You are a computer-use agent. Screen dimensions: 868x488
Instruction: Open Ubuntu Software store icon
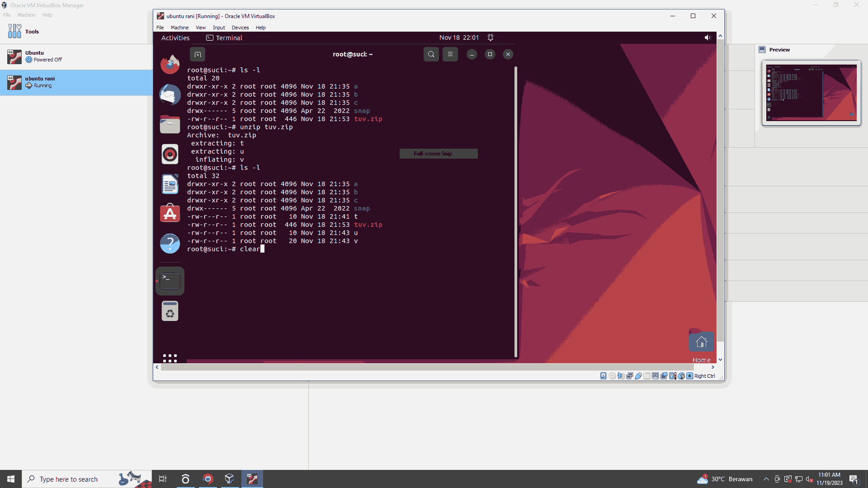(170, 213)
